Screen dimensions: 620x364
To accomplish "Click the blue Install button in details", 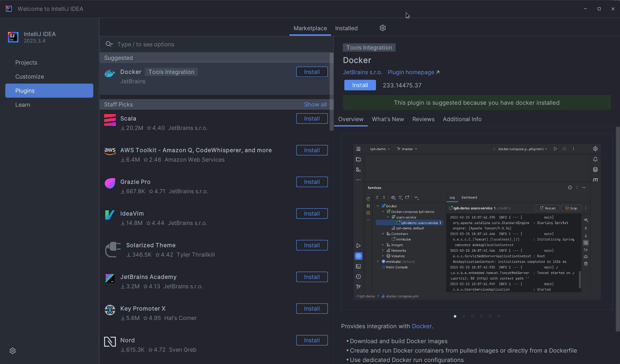I will pyautogui.click(x=360, y=85).
